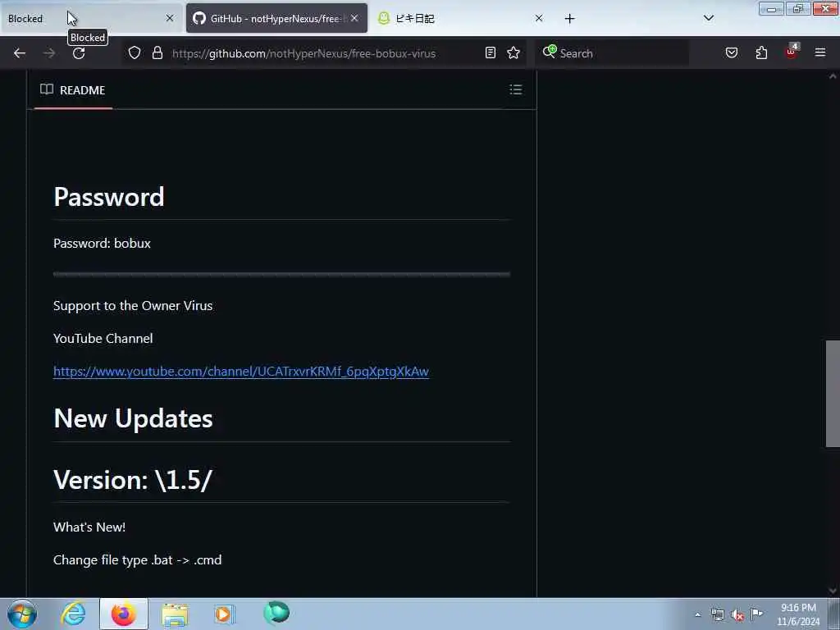Image resolution: width=840 pixels, height=630 pixels.
Task: Open the Windows Start menu
Action: [x=22, y=614]
